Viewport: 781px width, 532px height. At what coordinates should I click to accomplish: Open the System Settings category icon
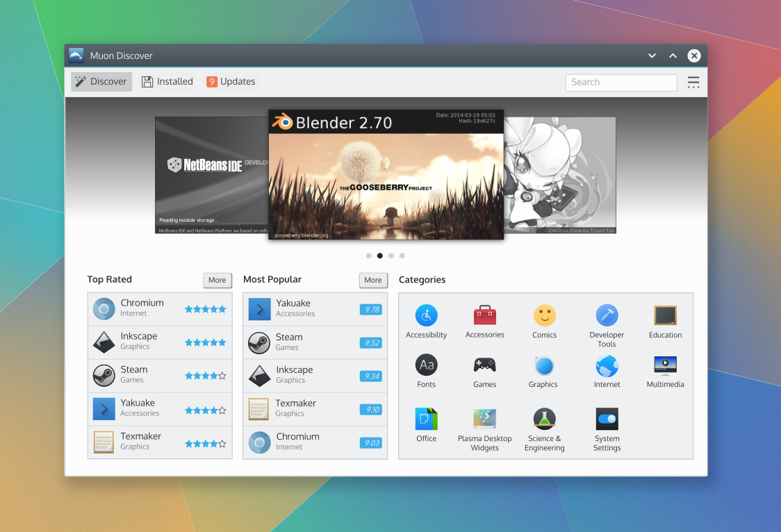[607, 419]
